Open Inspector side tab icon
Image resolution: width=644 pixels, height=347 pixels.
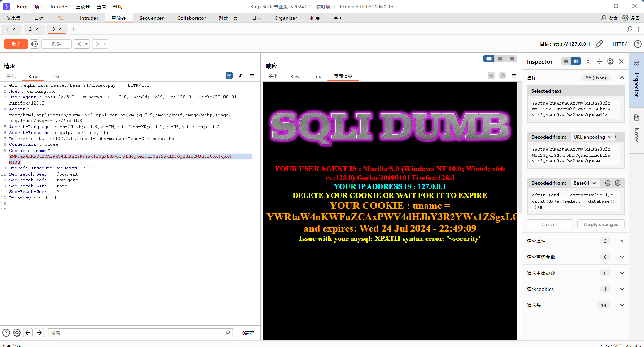click(x=636, y=63)
